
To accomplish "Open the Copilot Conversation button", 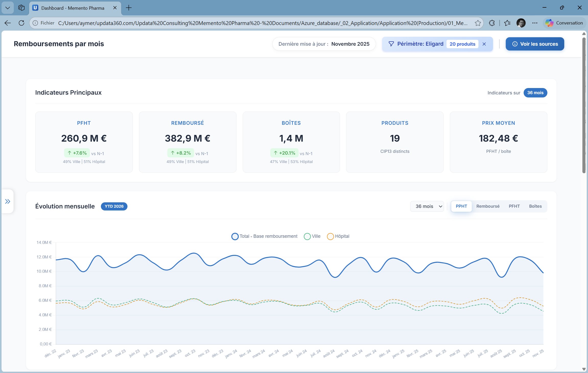I will tap(565, 23).
